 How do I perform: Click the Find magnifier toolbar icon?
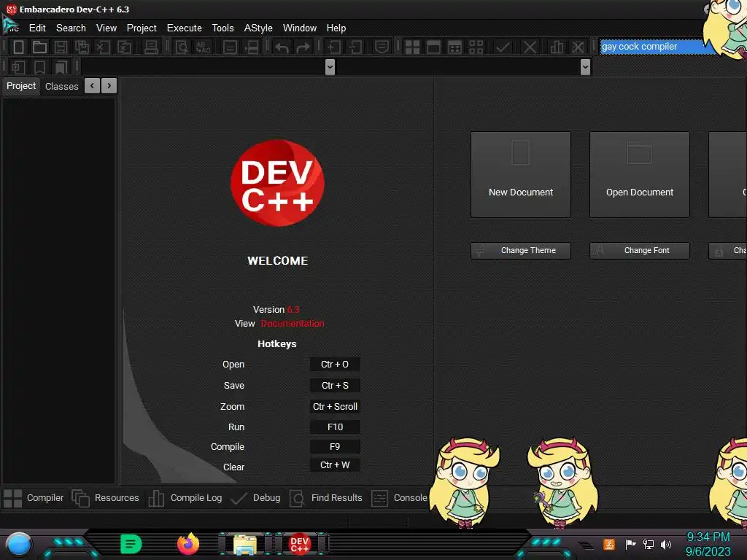182,47
